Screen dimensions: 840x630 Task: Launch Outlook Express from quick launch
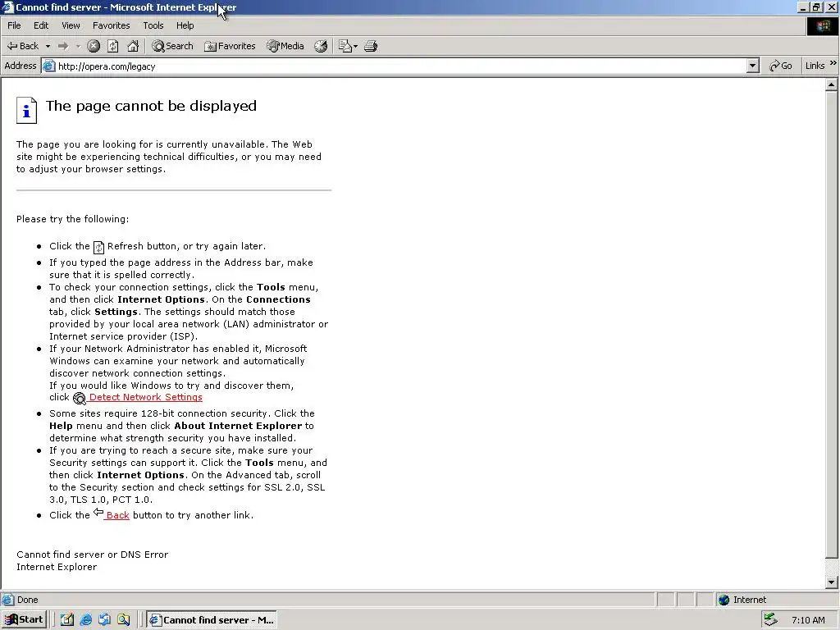[x=104, y=620]
